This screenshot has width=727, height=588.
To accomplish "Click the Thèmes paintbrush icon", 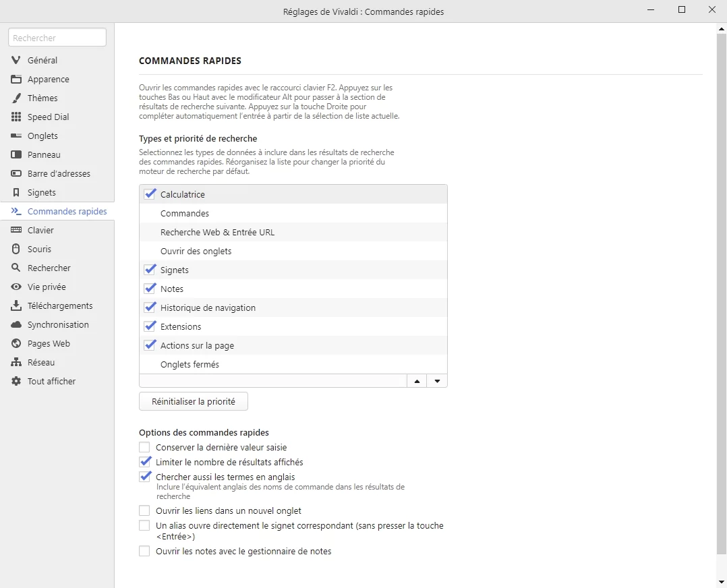I will click(x=16, y=98).
